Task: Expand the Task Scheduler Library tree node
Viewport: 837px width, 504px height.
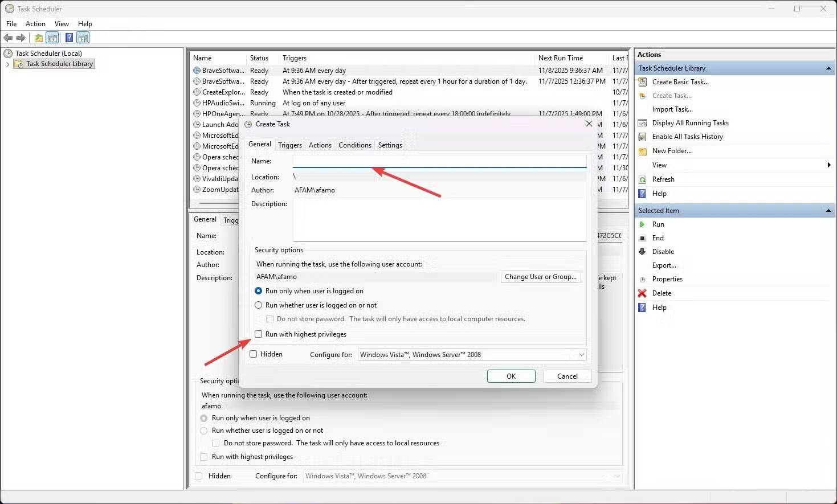Action: pyautogui.click(x=7, y=64)
